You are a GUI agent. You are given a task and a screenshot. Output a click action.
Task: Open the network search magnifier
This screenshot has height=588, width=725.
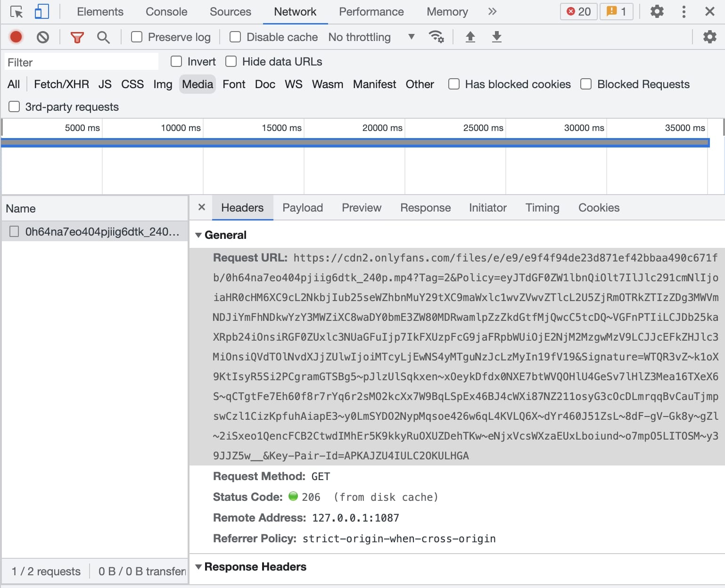tap(103, 37)
